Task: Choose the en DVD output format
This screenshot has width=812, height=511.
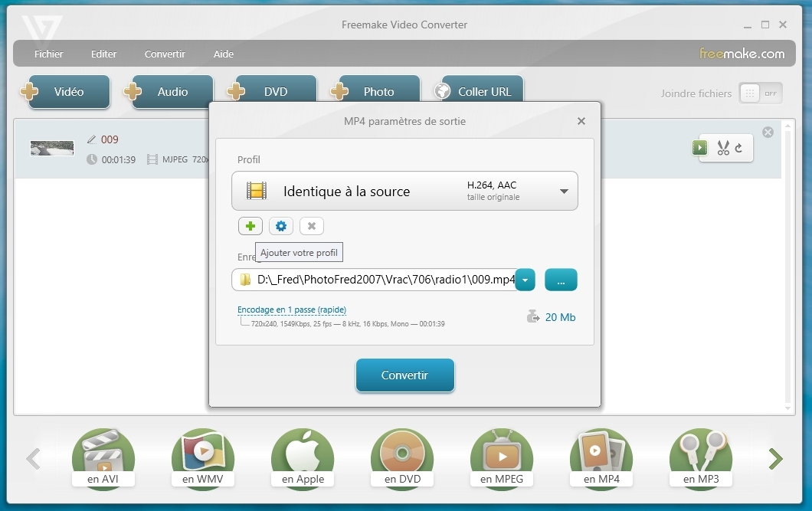Action: [402, 459]
